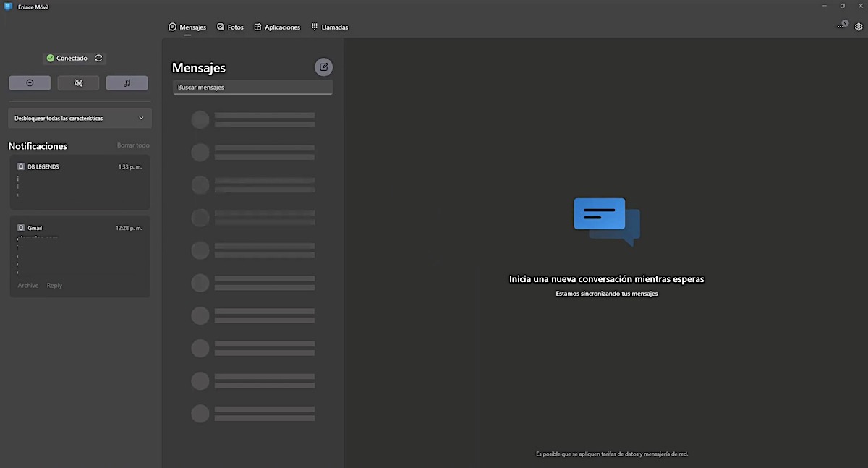
Task: Click the compose new message icon
Action: point(323,67)
